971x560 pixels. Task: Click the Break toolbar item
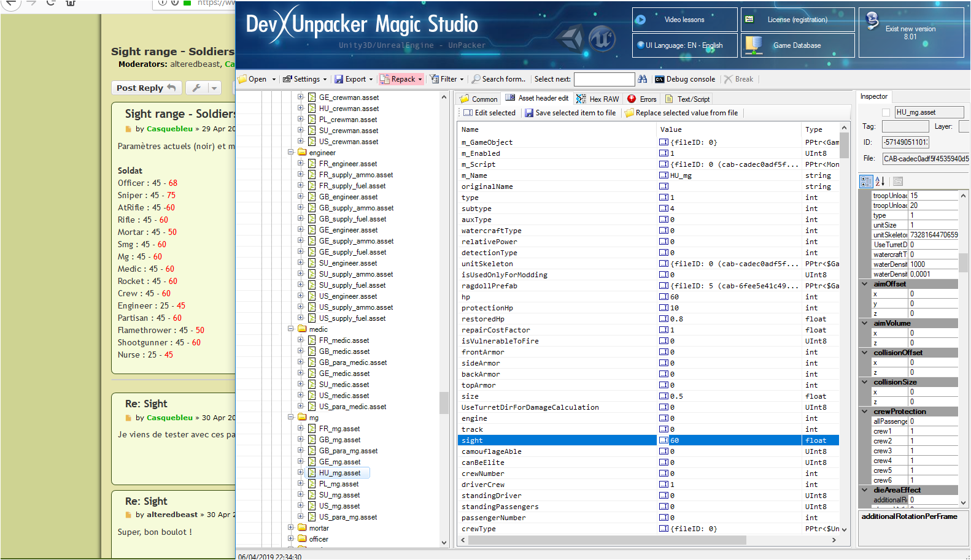tap(738, 79)
